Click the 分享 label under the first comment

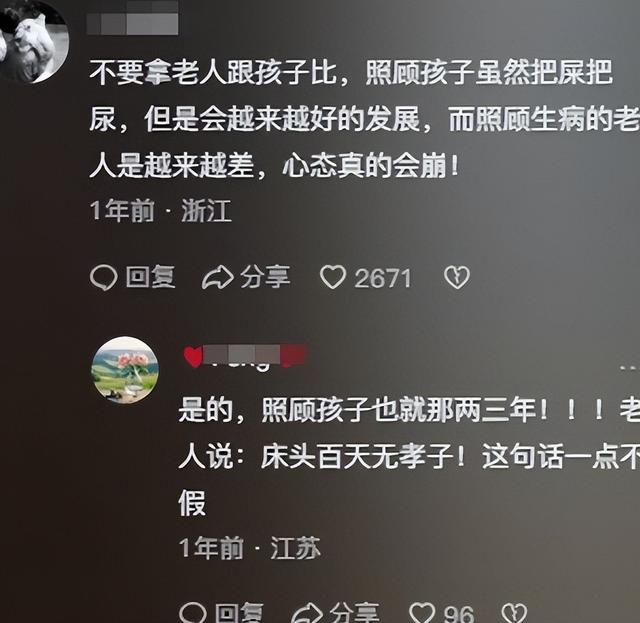pyautogui.click(x=265, y=277)
